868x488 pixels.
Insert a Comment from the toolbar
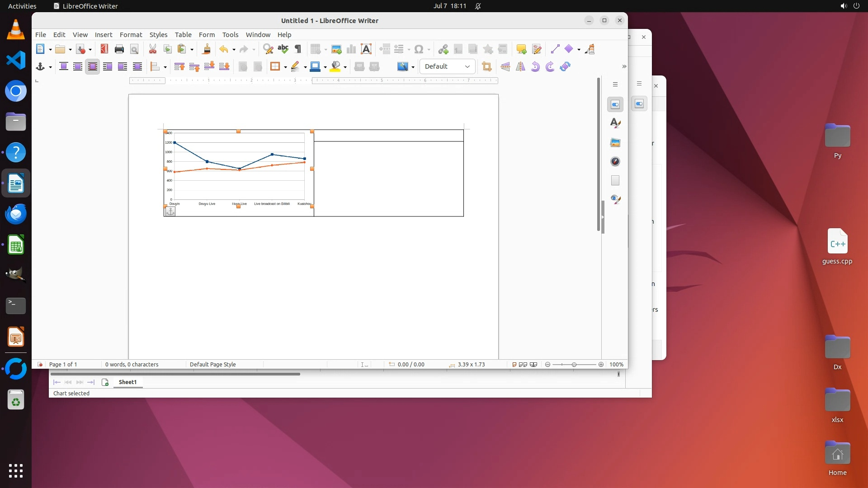[521, 49]
